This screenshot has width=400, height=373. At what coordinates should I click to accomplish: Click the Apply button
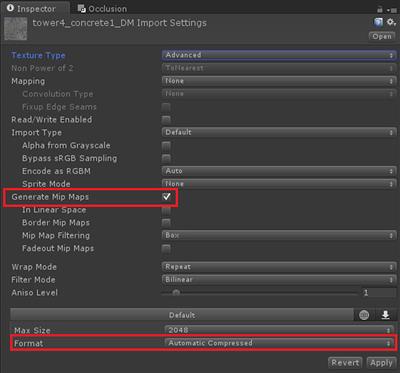pyautogui.click(x=381, y=363)
